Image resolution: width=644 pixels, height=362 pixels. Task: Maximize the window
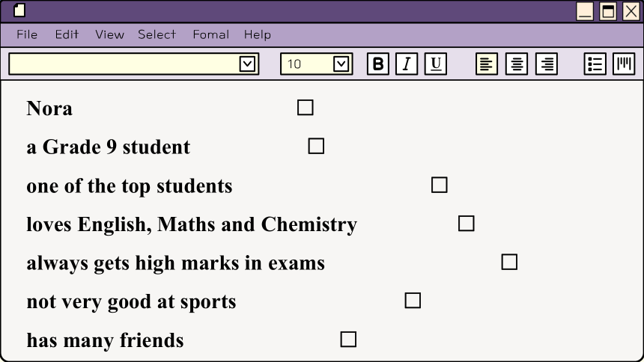(x=608, y=11)
